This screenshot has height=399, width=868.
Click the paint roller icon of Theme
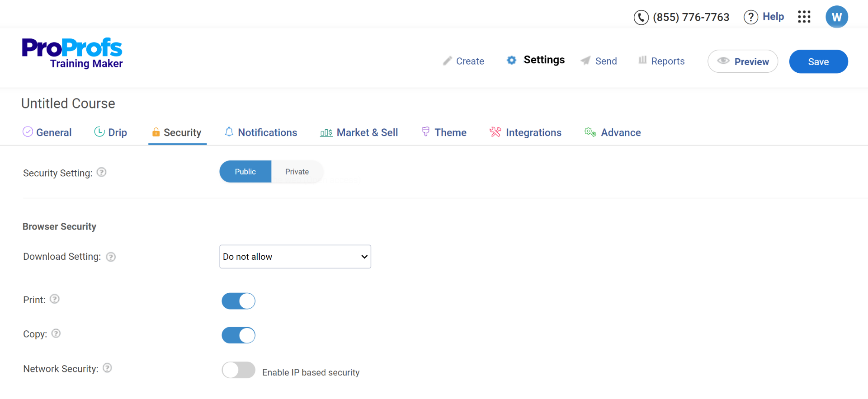pos(425,131)
